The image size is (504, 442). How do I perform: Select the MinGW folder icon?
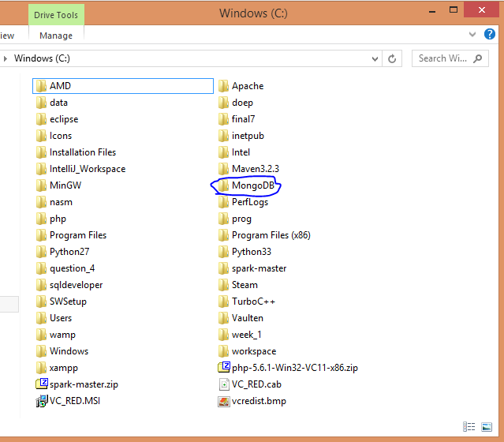pyautogui.click(x=41, y=185)
